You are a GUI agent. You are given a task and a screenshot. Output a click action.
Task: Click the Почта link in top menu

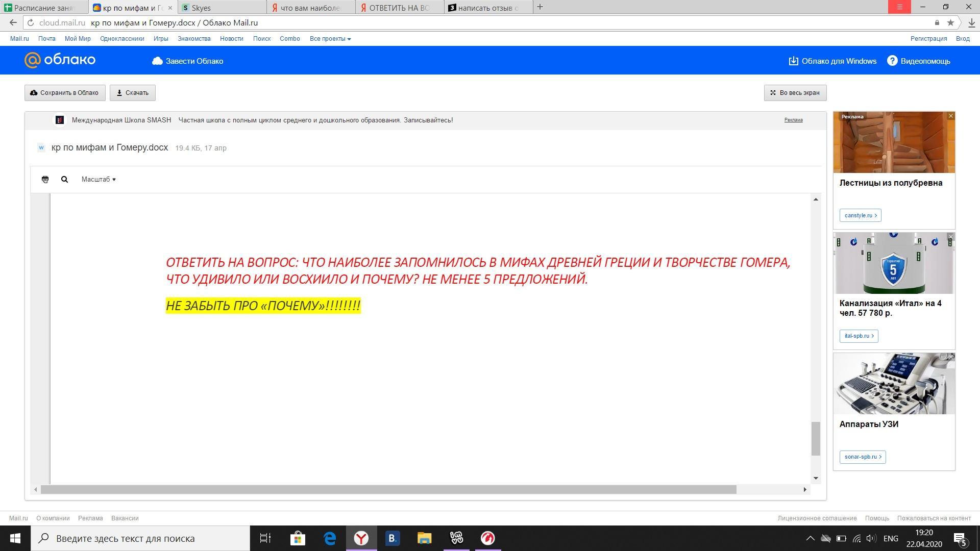[46, 39]
